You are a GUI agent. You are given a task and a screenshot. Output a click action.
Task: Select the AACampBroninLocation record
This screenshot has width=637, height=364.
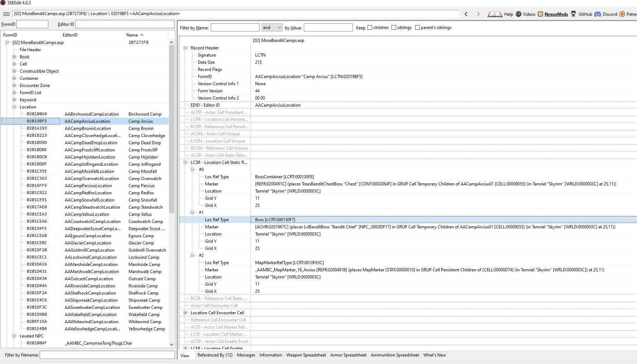point(85,128)
